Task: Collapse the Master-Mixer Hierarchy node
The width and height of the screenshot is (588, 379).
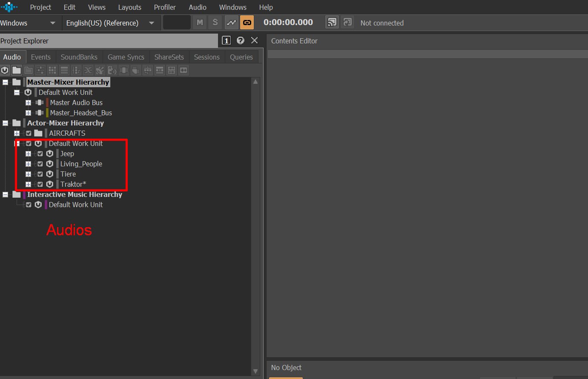Action: (x=6, y=82)
